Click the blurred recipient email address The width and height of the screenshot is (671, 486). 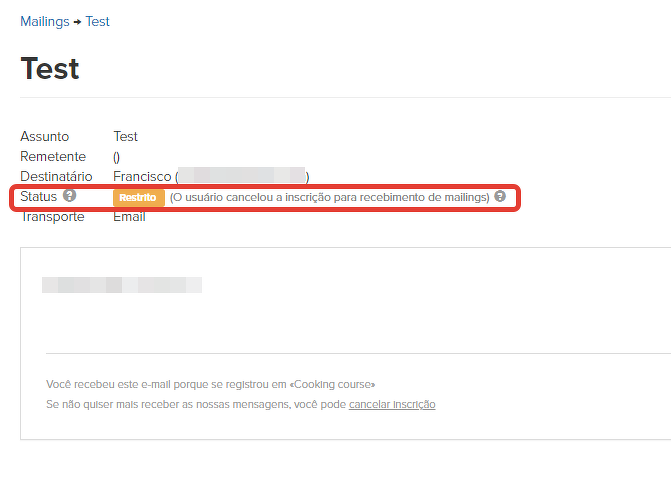(241, 176)
